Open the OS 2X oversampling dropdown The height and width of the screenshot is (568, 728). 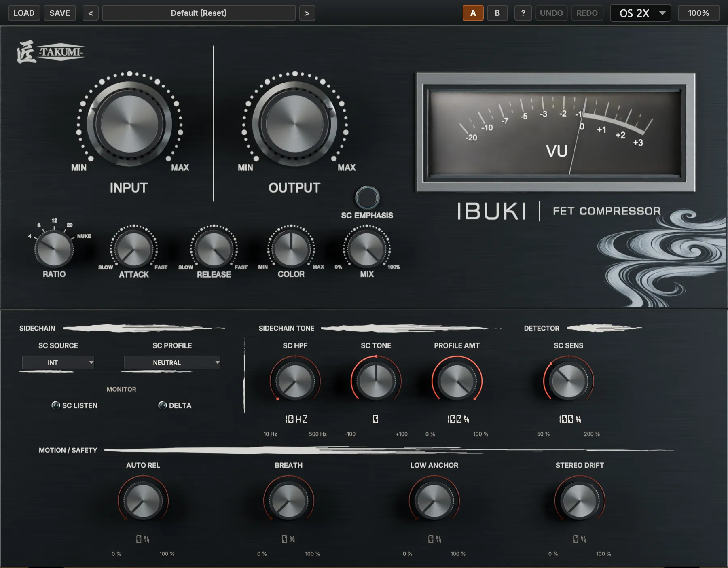(x=641, y=13)
